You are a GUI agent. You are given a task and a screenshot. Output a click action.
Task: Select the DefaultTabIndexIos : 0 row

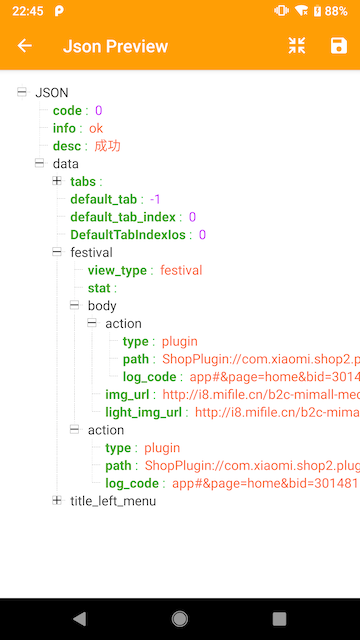click(138, 235)
